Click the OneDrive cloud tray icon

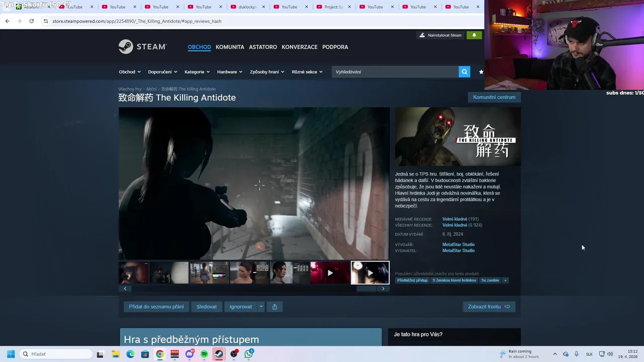(566, 354)
